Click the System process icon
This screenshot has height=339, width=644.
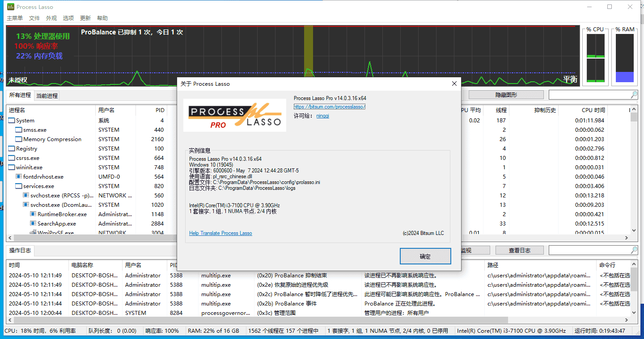(12, 121)
